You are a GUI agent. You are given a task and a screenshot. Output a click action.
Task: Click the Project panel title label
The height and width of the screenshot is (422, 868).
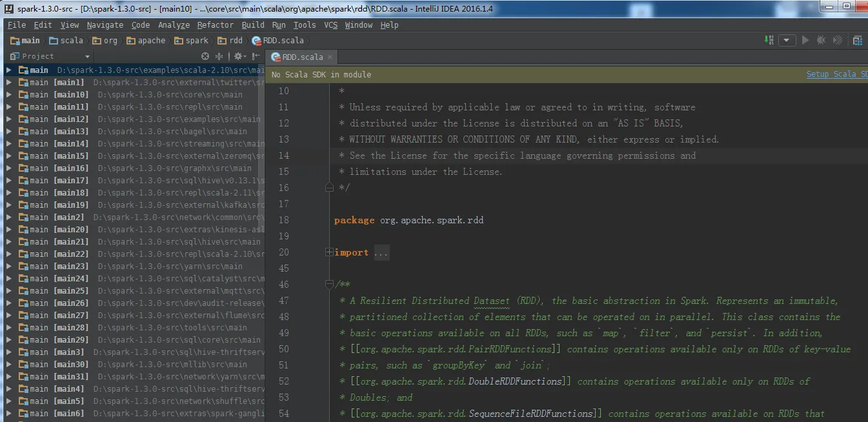coord(38,56)
